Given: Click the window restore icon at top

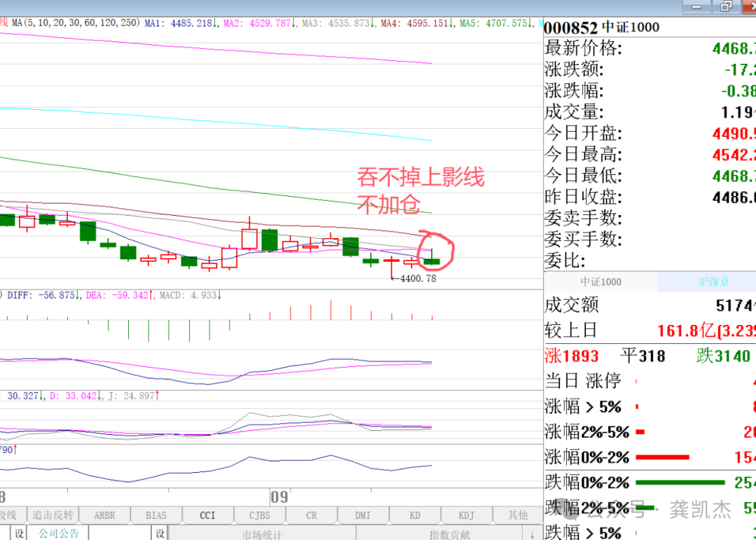Looking at the screenshot, I should [x=726, y=6].
